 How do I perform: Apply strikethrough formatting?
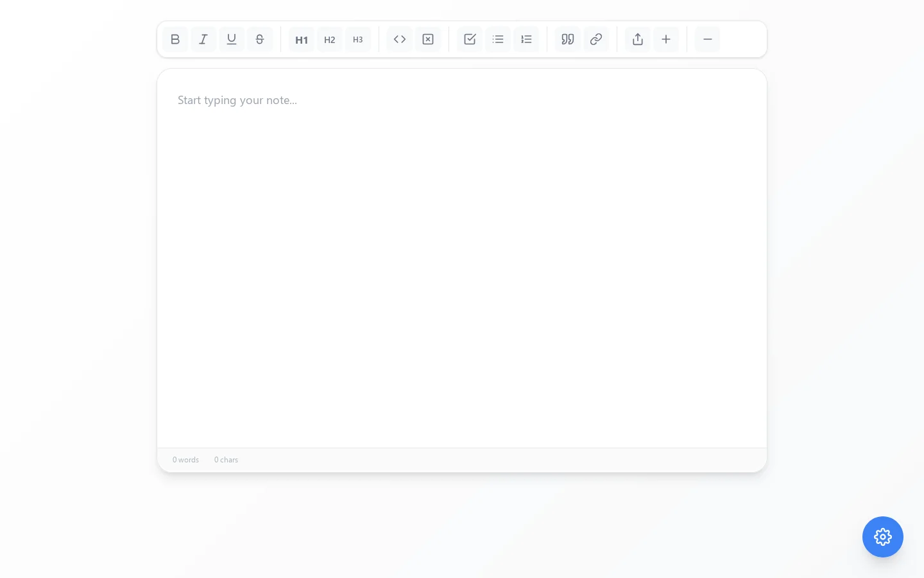tap(260, 39)
